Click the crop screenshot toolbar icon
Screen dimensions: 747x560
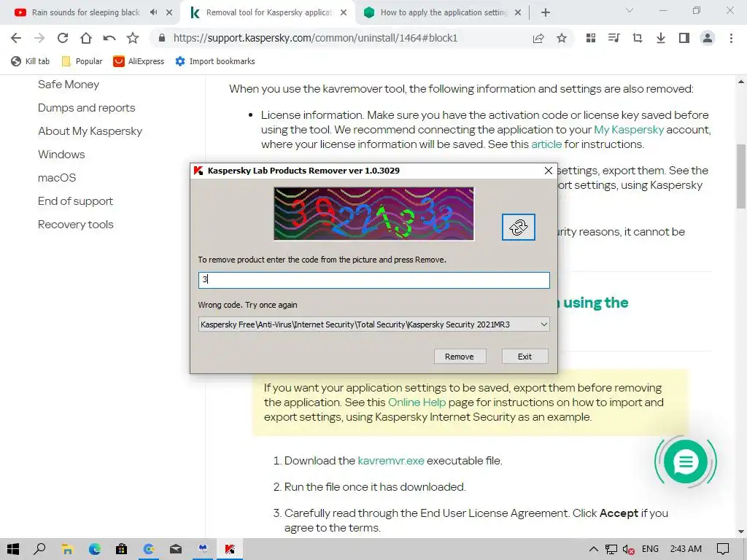[x=638, y=38]
